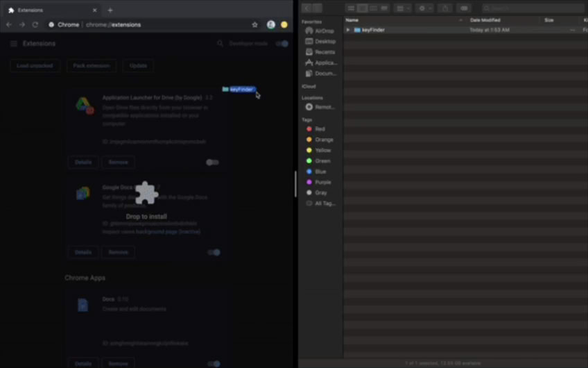The image size is (588, 368).
Task: Open Desktop in Finder sidebar
Action: point(320,41)
